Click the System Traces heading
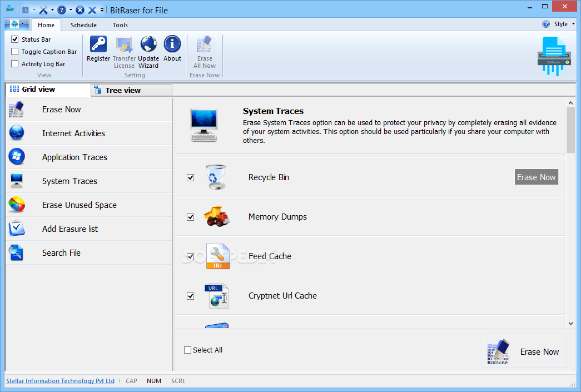This screenshot has height=392, width=581. (x=273, y=111)
